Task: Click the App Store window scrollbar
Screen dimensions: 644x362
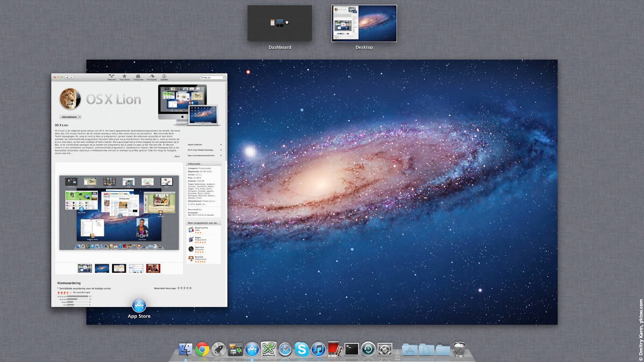Action: pyautogui.click(x=226, y=121)
